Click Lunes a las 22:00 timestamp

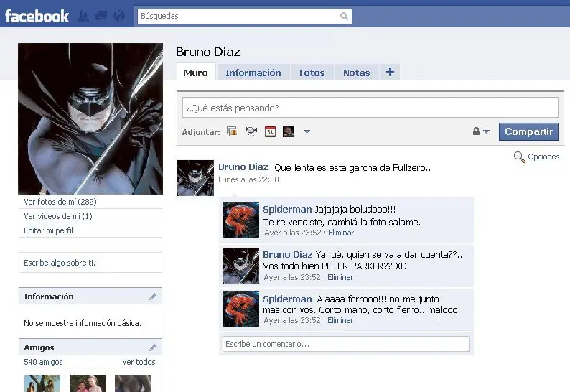coord(248,179)
